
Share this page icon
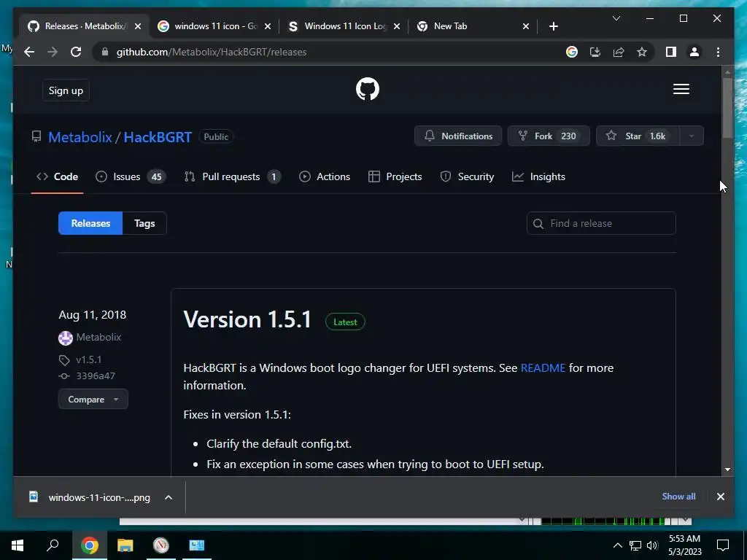click(x=619, y=52)
